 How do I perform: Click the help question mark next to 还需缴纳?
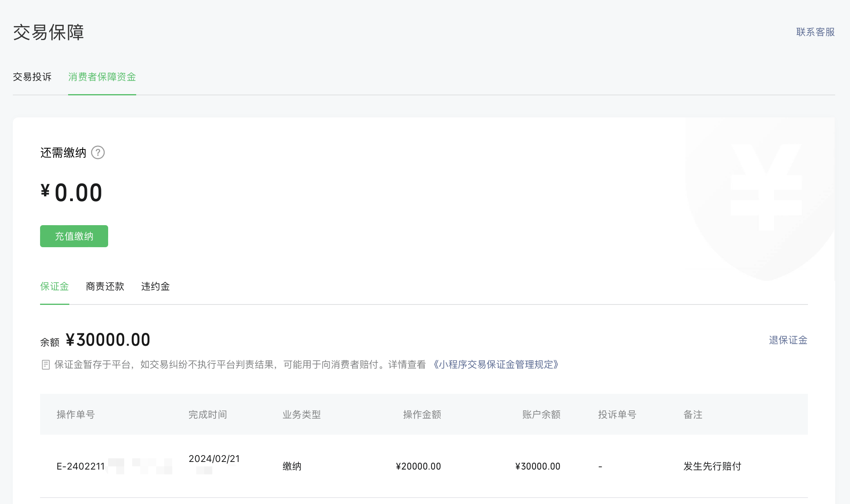pyautogui.click(x=98, y=153)
